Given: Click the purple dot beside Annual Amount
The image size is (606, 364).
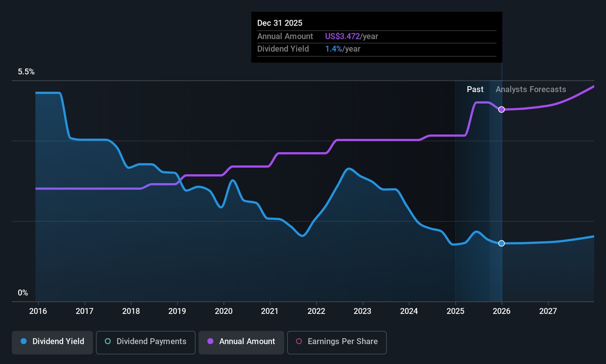Looking at the screenshot, I should [210, 341].
